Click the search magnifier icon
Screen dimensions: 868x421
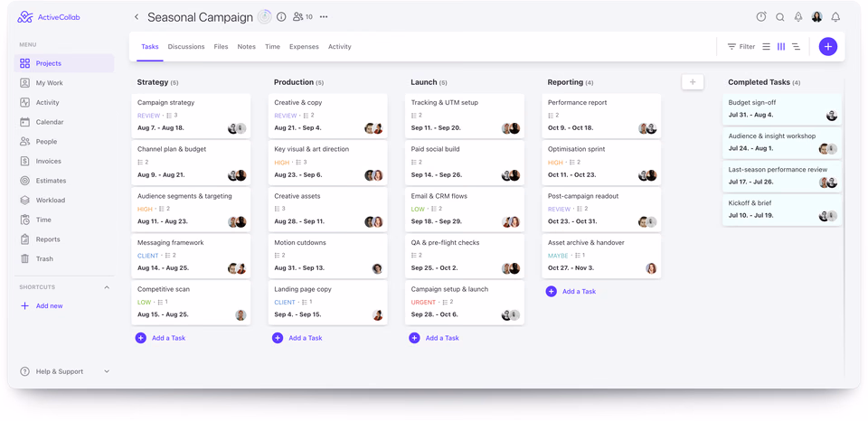point(780,17)
